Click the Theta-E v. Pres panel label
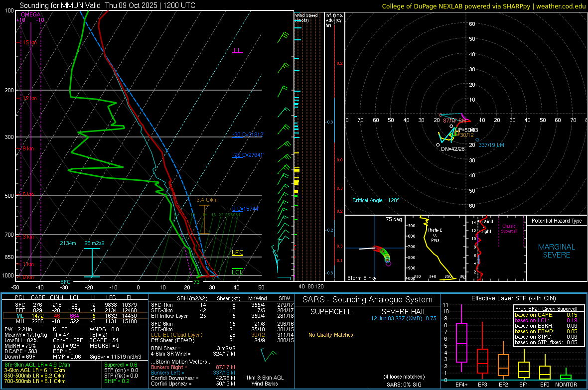Image resolution: width=588 pixels, height=390 pixels. (435, 235)
